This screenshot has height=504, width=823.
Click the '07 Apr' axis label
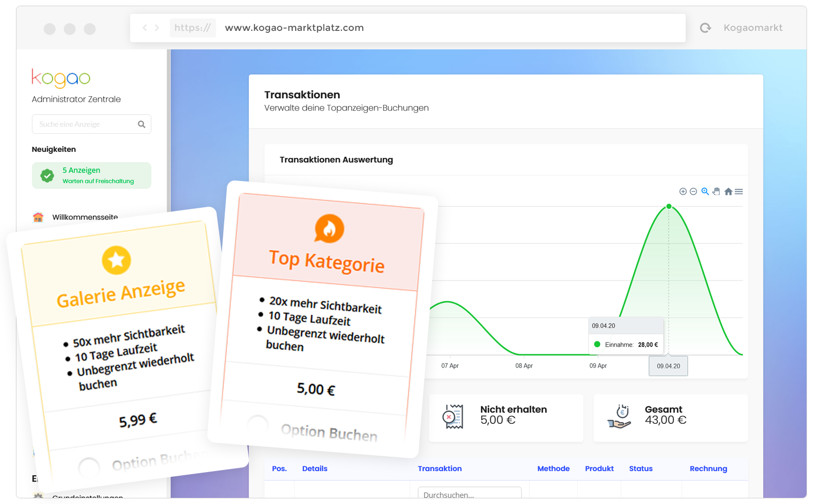[450, 366]
